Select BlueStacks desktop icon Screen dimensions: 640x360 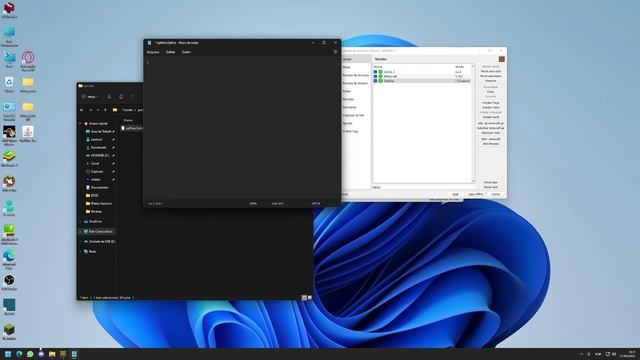tap(9, 159)
